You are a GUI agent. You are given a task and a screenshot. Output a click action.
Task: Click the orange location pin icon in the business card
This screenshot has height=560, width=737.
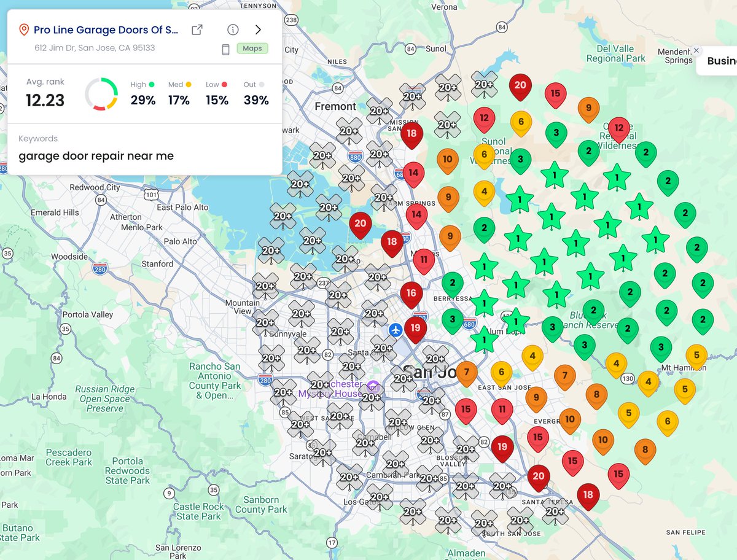(x=24, y=29)
